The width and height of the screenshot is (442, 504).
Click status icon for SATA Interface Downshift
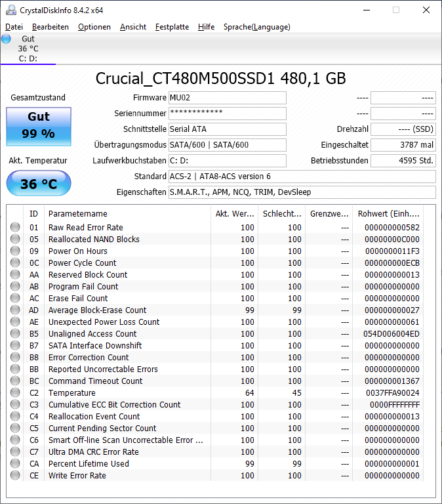[15, 346]
